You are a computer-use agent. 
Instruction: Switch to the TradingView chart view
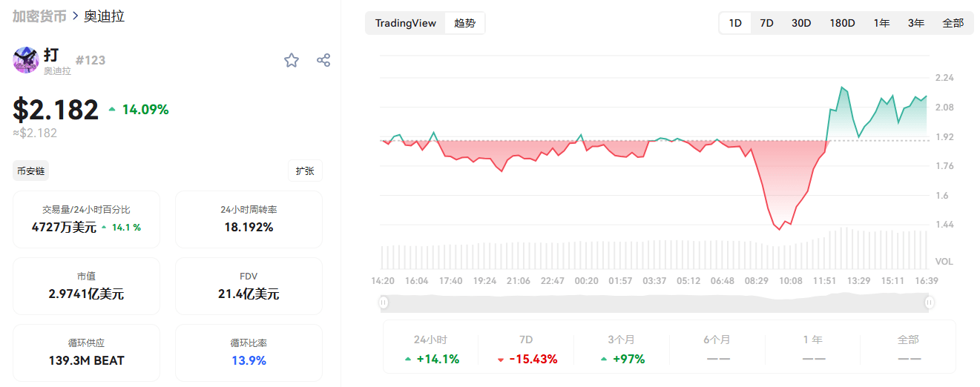(405, 23)
